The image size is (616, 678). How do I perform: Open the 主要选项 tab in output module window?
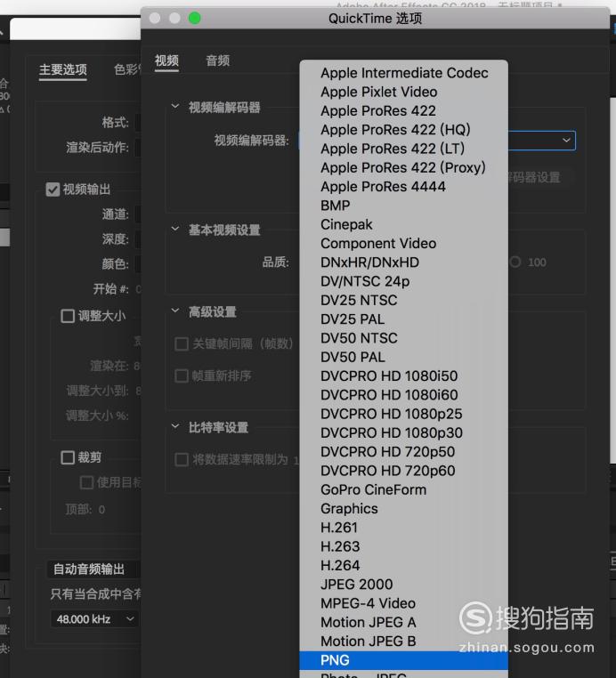pos(63,69)
